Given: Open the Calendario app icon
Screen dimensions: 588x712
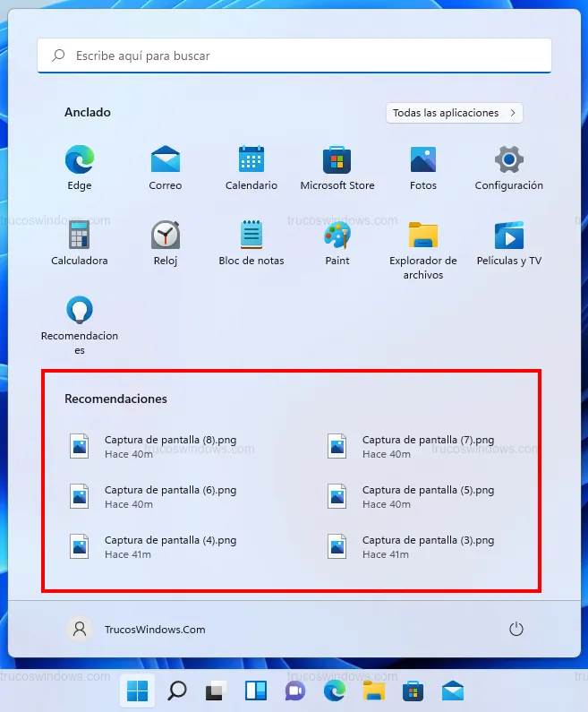Looking at the screenshot, I should point(251,161).
